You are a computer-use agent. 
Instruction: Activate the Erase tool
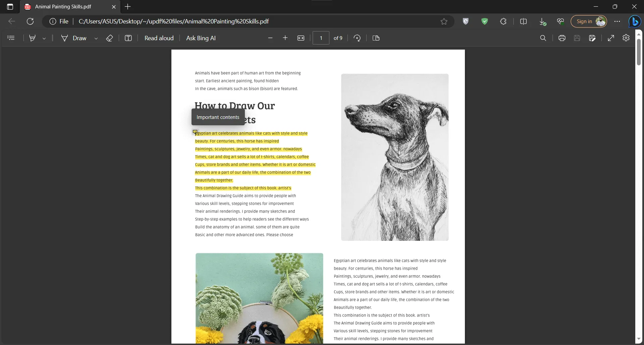(x=109, y=38)
